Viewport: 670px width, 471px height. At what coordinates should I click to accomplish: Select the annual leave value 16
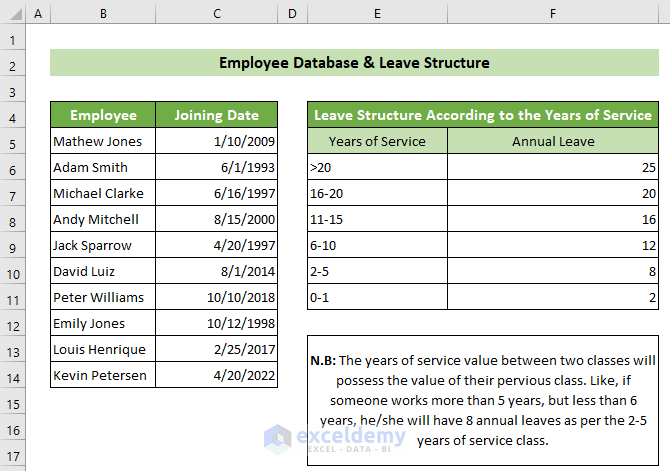coord(553,219)
